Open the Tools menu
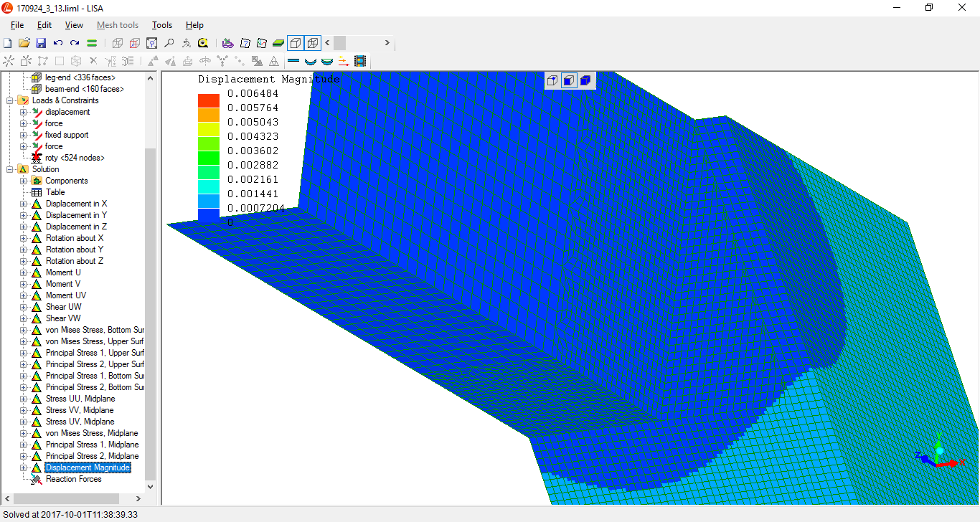This screenshot has height=522, width=980. point(162,25)
